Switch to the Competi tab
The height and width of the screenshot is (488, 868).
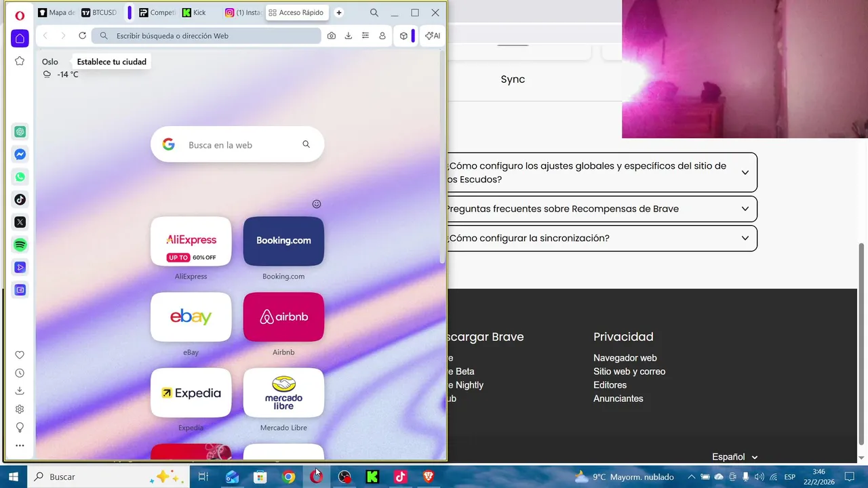pos(157,13)
